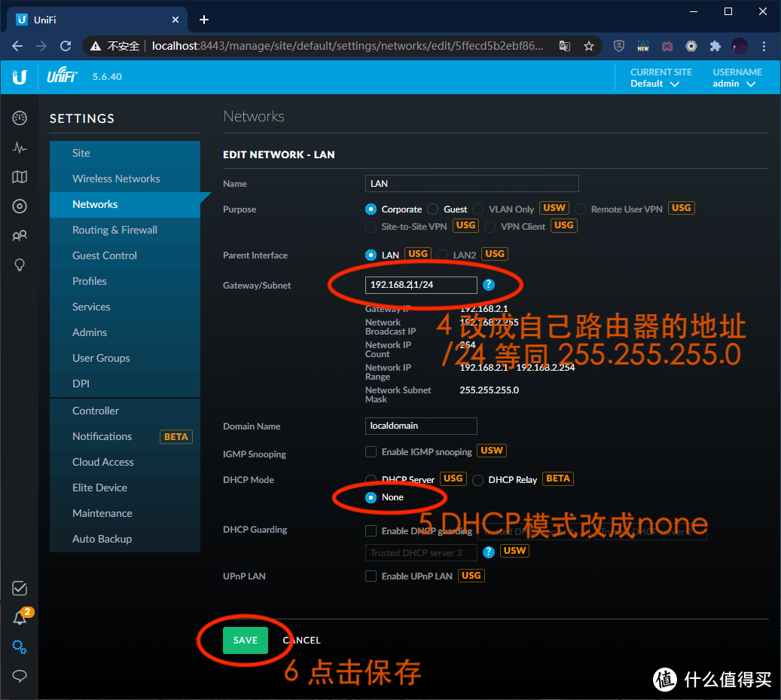Open Cloud Access settings
The width and height of the screenshot is (781, 700).
(125, 463)
